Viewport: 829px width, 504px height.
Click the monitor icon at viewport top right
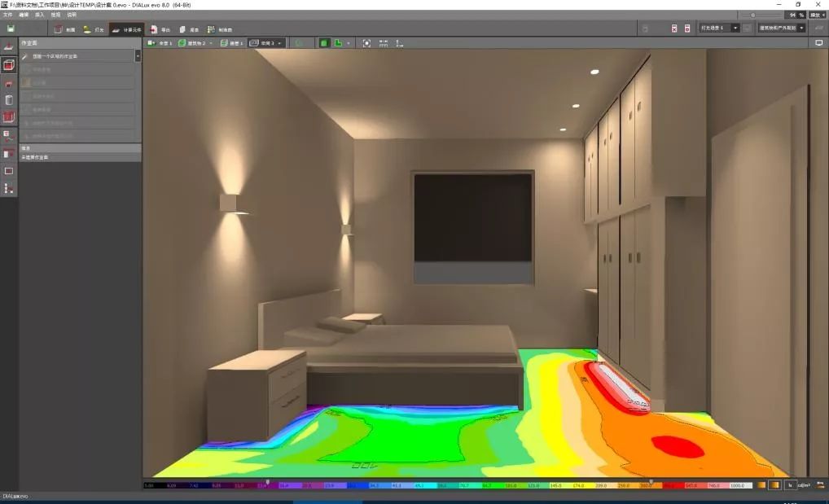point(818,43)
